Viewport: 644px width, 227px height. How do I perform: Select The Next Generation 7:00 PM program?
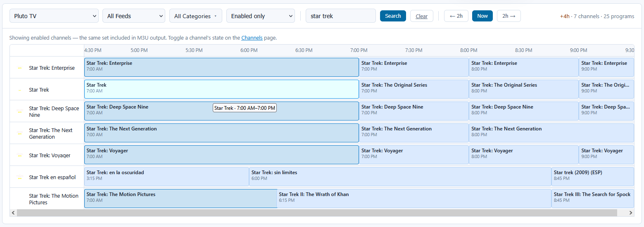coord(414,133)
